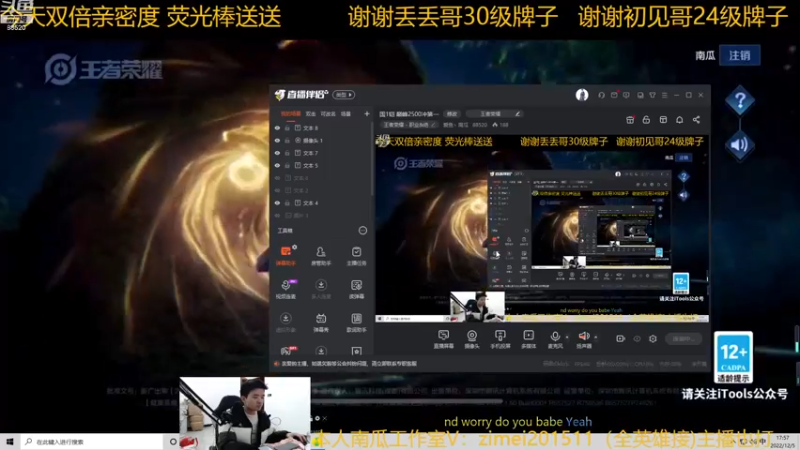Switch to the third scene tab
This screenshot has height=450, width=800.
pos(328,114)
